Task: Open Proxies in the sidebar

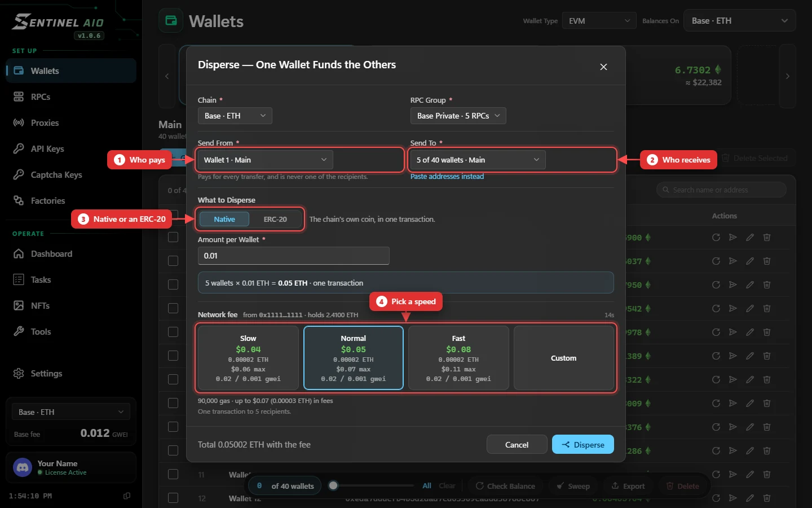Action: click(x=71, y=123)
